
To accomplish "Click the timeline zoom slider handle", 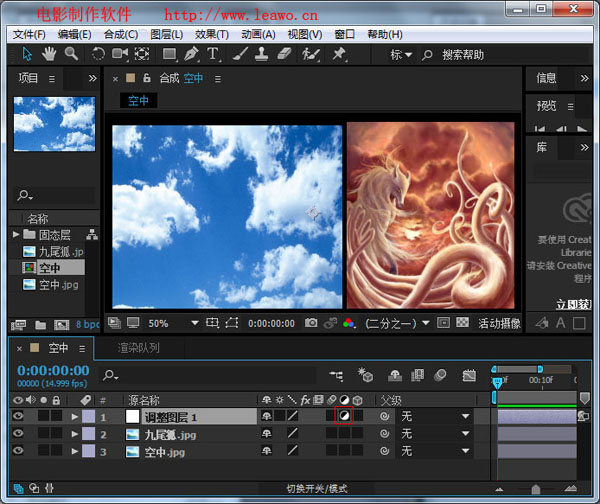I will point(536,489).
